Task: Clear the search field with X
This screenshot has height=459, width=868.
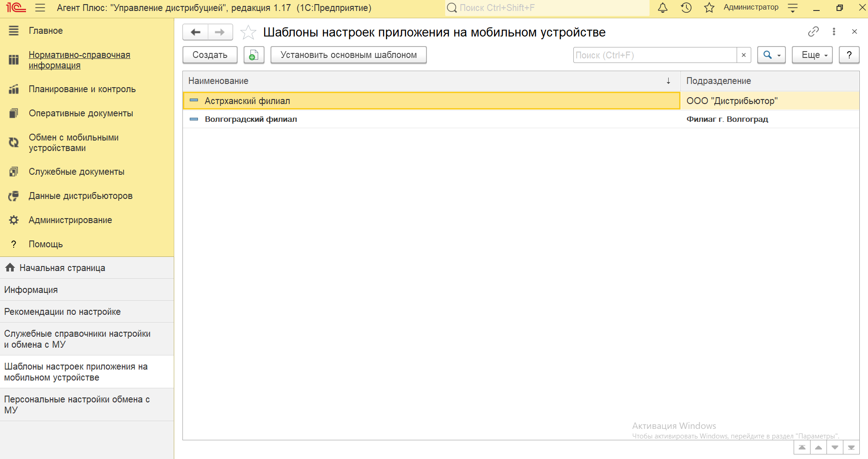Action: pyautogui.click(x=743, y=55)
